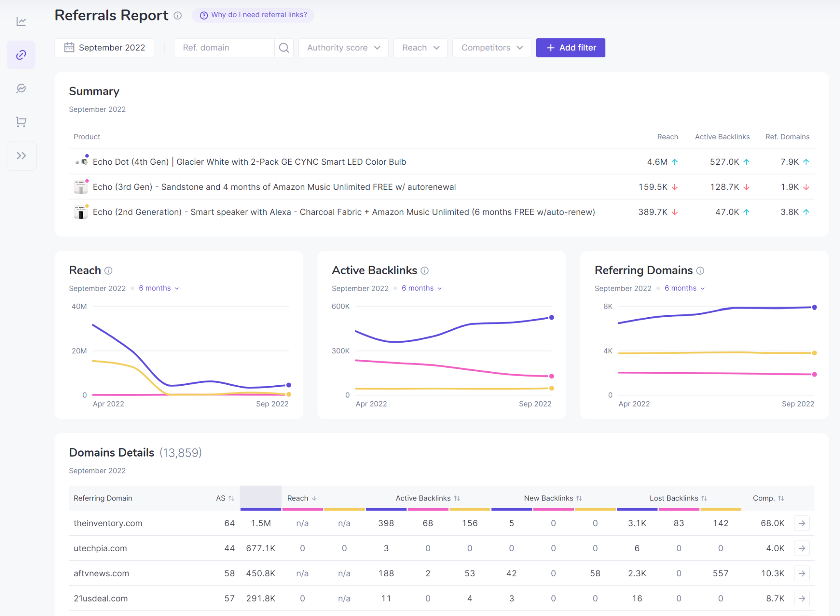The height and width of the screenshot is (616, 840).
Task: Open the line chart sidebar icon
Action: (x=21, y=21)
